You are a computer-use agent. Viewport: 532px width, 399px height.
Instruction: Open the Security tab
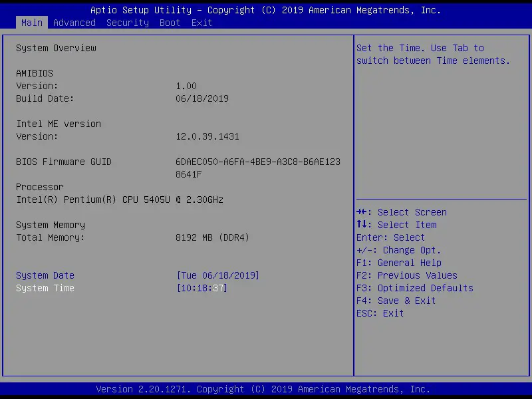click(127, 22)
